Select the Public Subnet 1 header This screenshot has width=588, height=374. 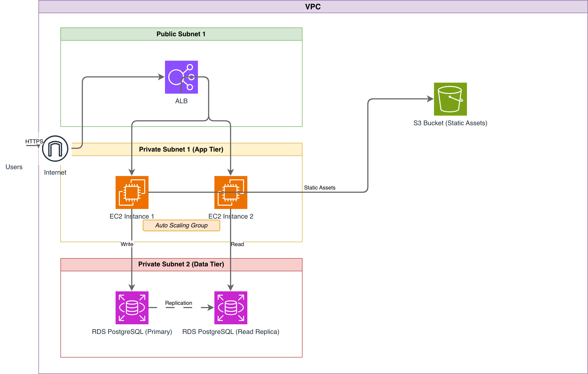point(181,34)
